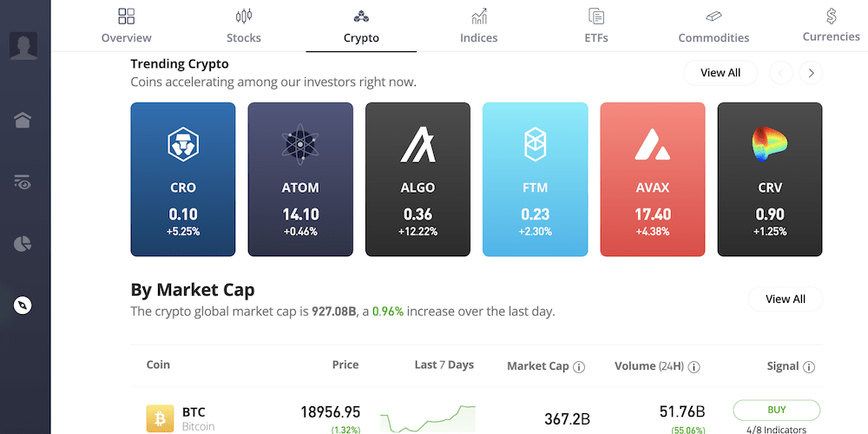Open the ETFs tab
The image size is (868, 434).
click(596, 26)
